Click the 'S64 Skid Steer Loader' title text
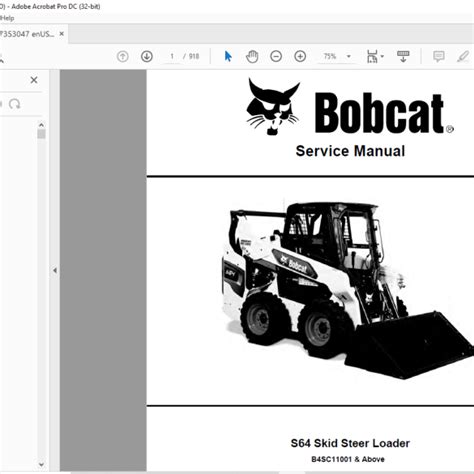The image size is (474, 474). [350, 443]
